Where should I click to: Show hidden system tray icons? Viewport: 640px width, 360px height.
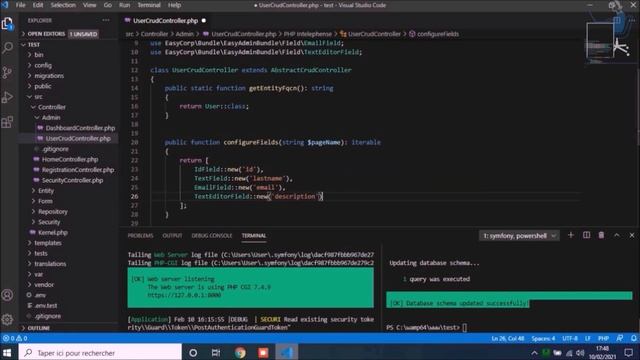(x=534, y=353)
